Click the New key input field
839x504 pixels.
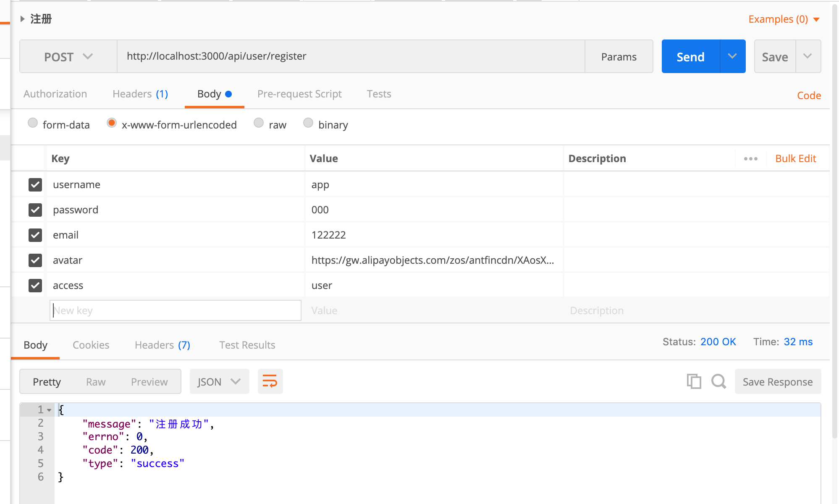coord(176,311)
